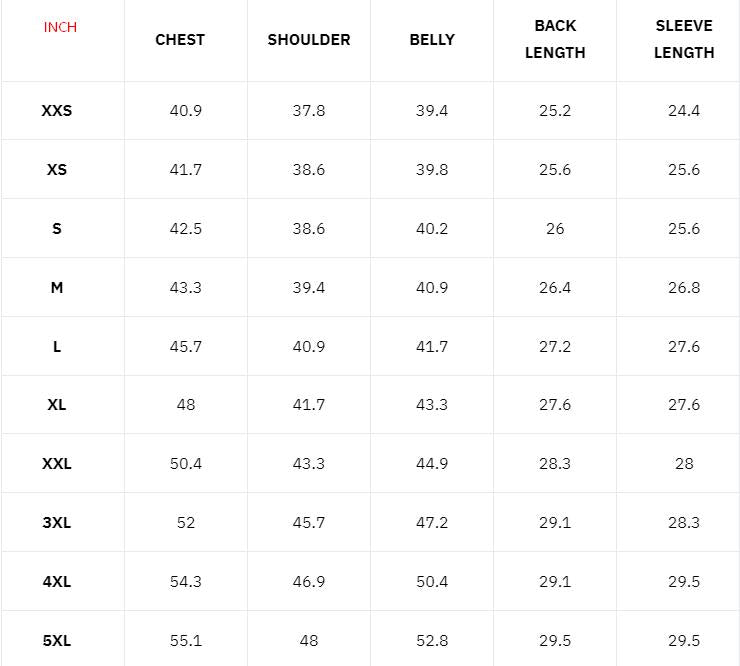This screenshot has width=740, height=666.
Task: Click the SHOULDER column header
Action: tap(309, 40)
